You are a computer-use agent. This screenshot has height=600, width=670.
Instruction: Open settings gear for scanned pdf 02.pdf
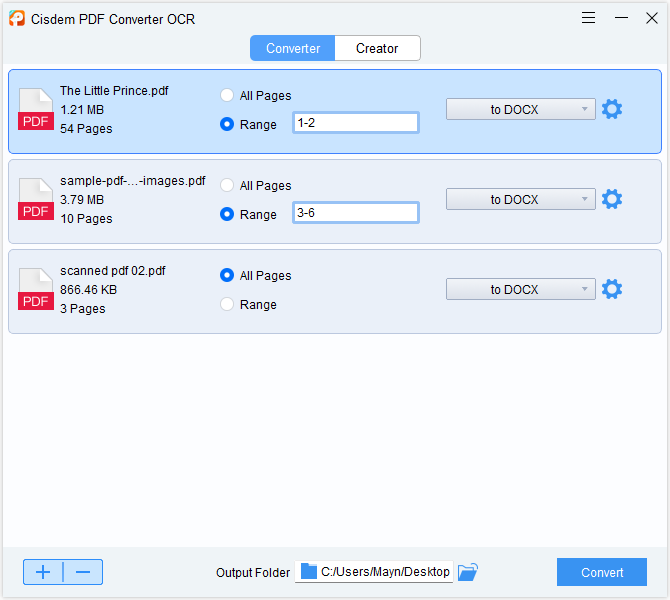[x=611, y=289]
